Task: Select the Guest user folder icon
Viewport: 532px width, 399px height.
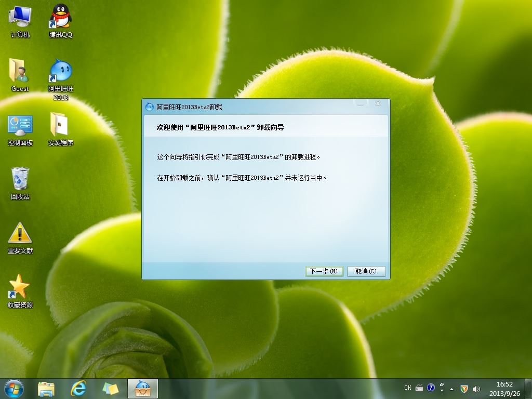Action: pyautogui.click(x=20, y=75)
